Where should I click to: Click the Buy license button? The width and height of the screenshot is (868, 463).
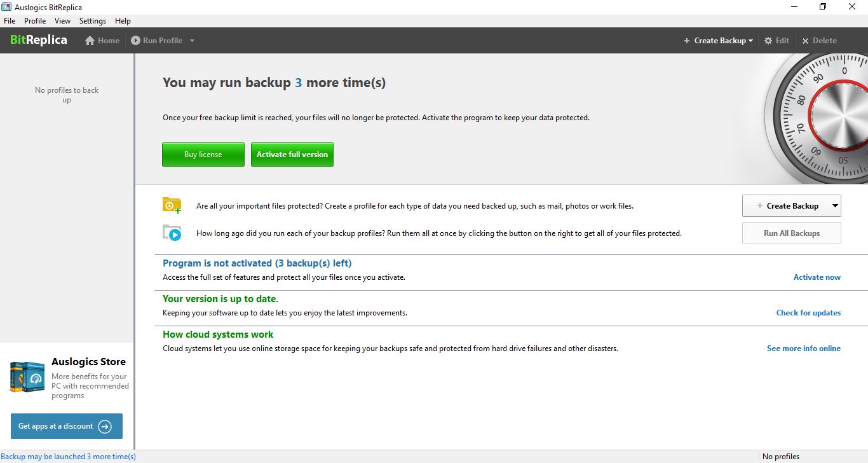click(x=203, y=155)
